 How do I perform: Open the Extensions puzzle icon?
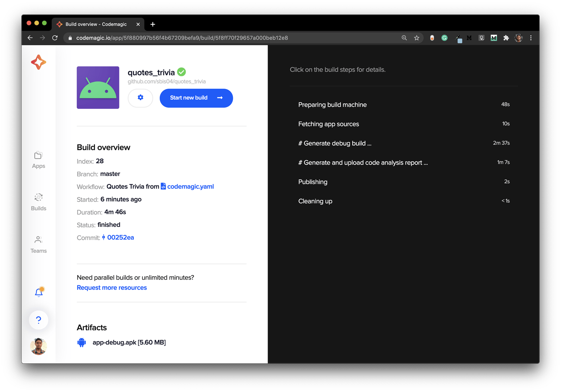point(506,38)
